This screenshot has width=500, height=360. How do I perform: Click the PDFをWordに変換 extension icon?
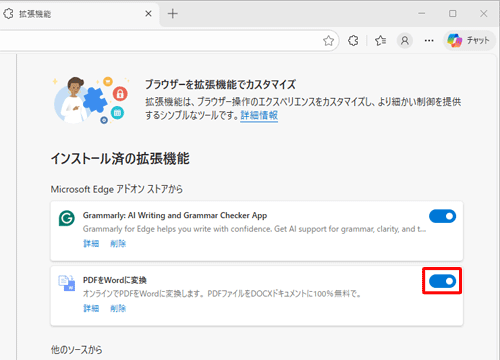pos(67,283)
